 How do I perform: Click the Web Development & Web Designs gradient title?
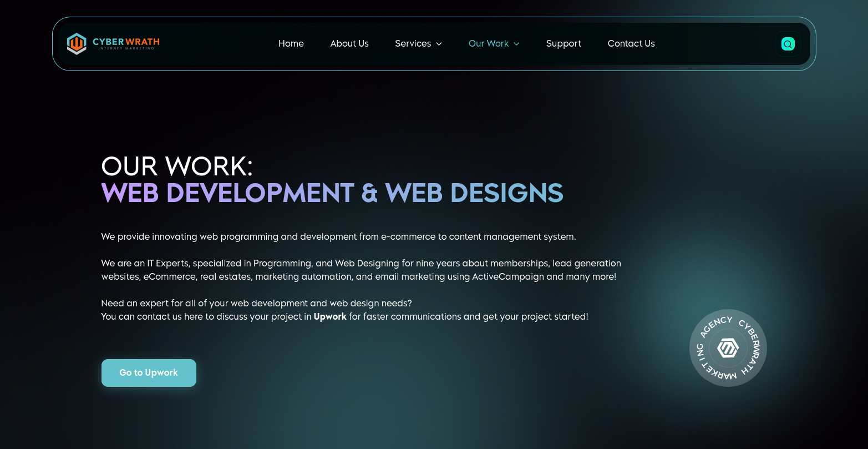[x=332, y=193]
